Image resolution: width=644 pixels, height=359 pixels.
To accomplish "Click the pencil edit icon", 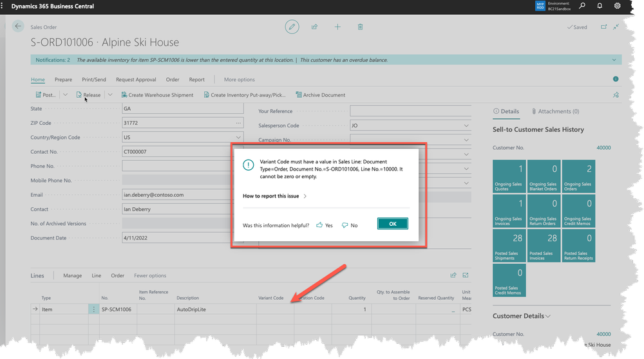I will [x=292, y=27].
